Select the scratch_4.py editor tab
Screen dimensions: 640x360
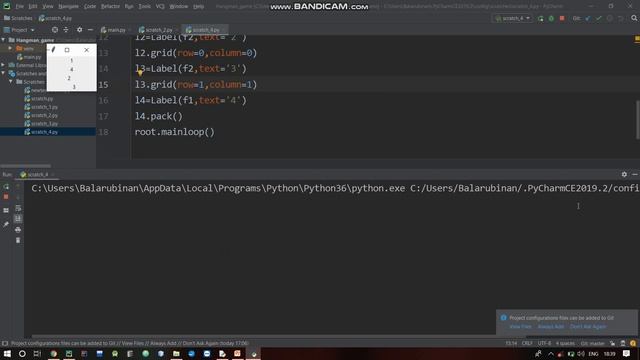click(204, 30)
